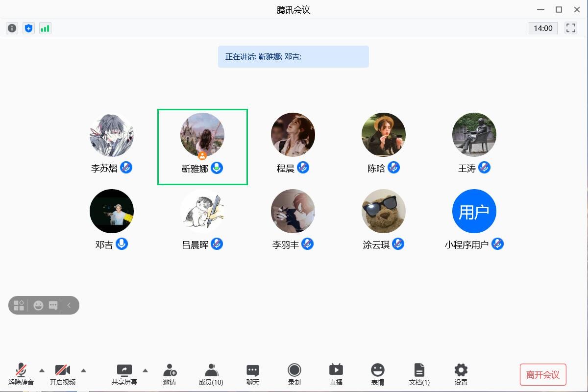Open the blue security shield icon
588x392 pixels.
[x=28, y=28]
